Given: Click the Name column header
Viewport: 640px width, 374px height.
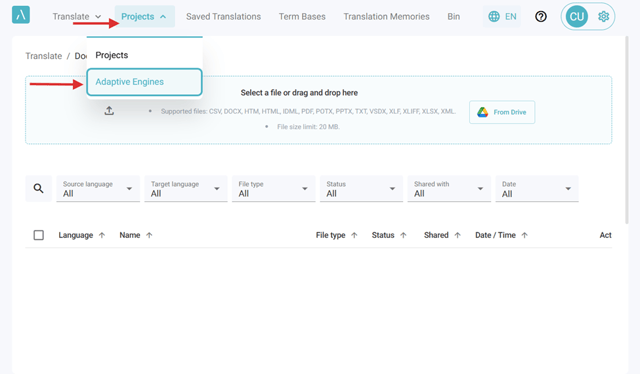Looking at the screenshot, I should point(130,235).
